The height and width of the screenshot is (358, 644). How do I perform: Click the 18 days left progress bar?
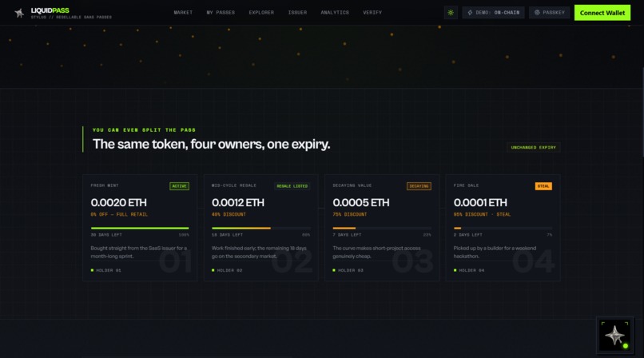pyautogui.click(x=260, y=228)
